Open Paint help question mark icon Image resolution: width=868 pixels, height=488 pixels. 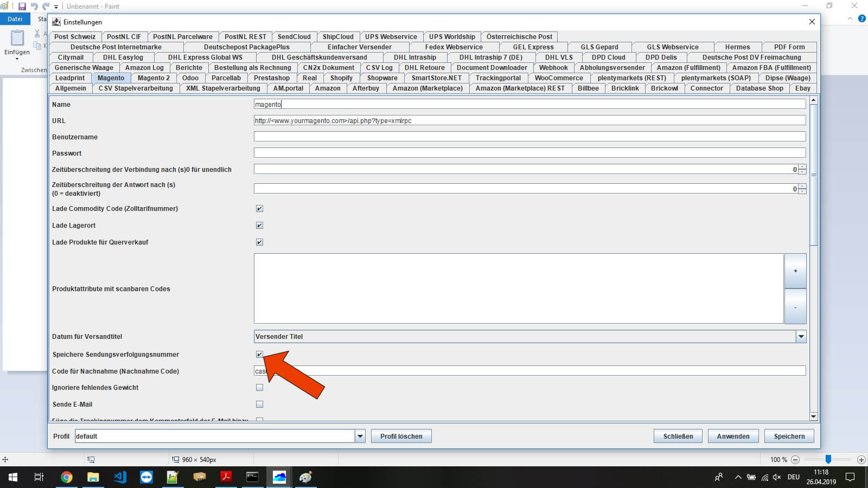pyautogui.click(x=862, y=19)
